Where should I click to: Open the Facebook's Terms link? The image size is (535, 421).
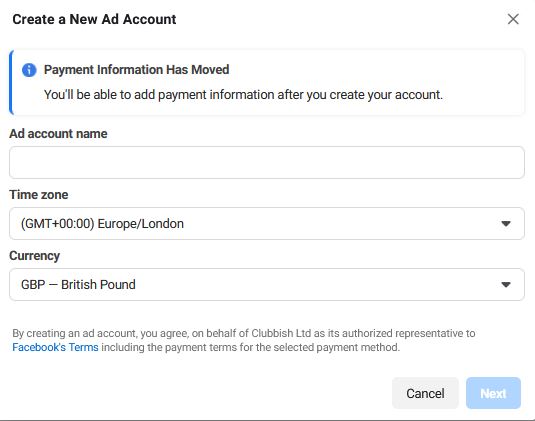point(55,347)
